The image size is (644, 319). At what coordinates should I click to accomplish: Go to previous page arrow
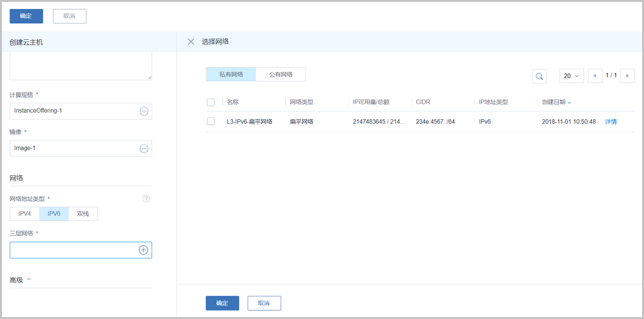594,76
